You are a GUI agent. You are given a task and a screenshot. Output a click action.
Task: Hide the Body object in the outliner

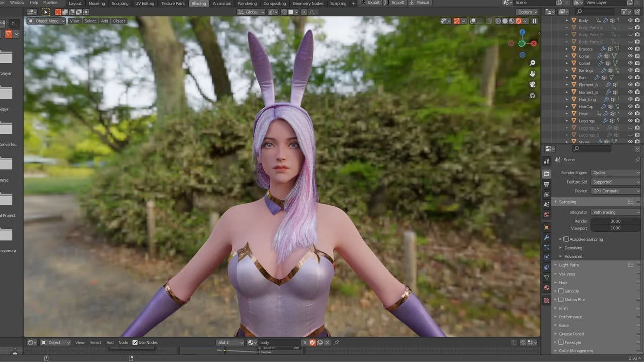tap(630, 20)
